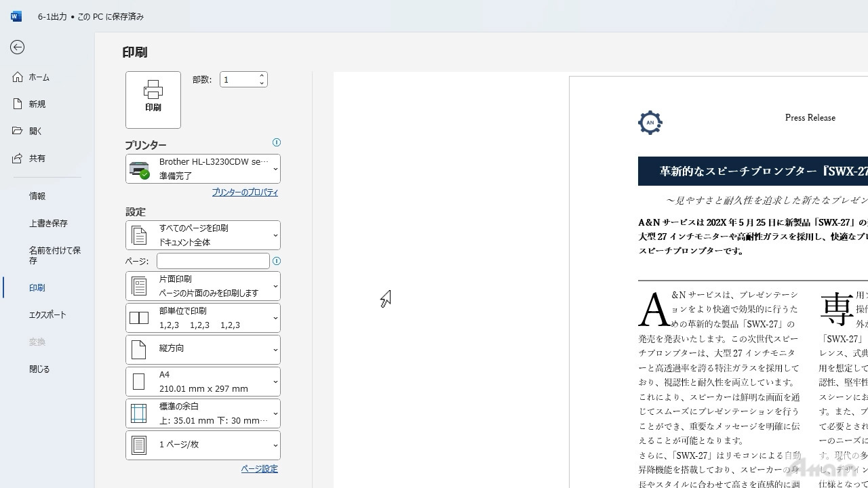Image resolution: width=868 pixels, height=488 pixels.
Task: Click the AN gear logo in preview
Action: coord(650,122)
